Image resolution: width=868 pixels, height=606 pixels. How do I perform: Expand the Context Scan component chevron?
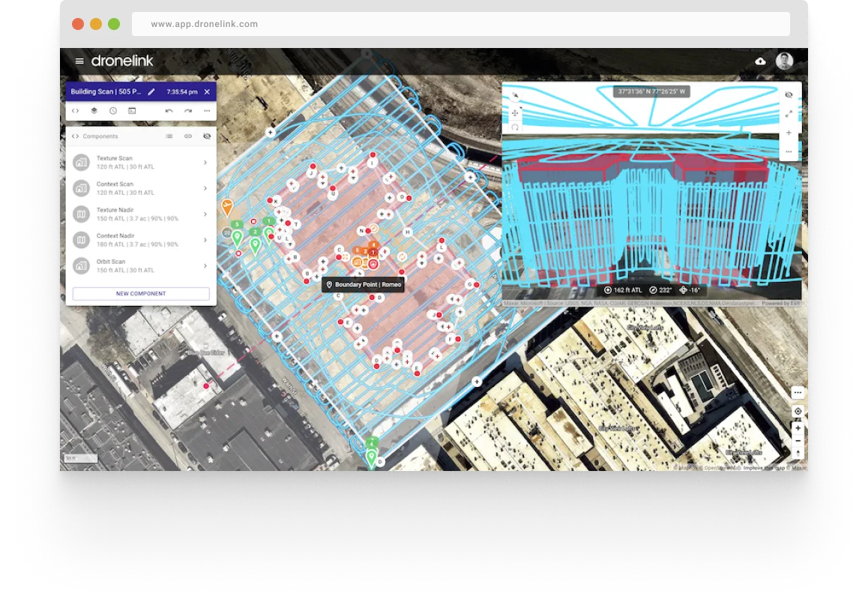click(x=205, y=188)
